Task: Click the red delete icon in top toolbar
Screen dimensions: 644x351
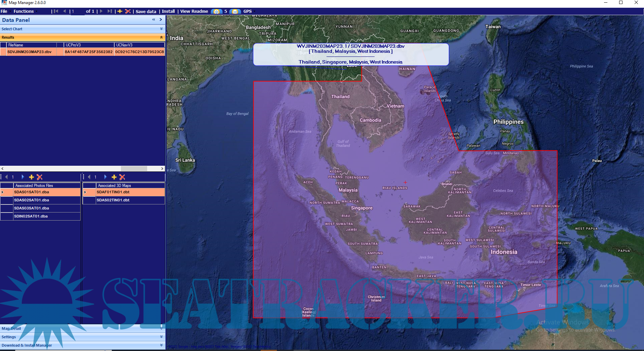Action: pyautogui.click(x=128, y=11)
